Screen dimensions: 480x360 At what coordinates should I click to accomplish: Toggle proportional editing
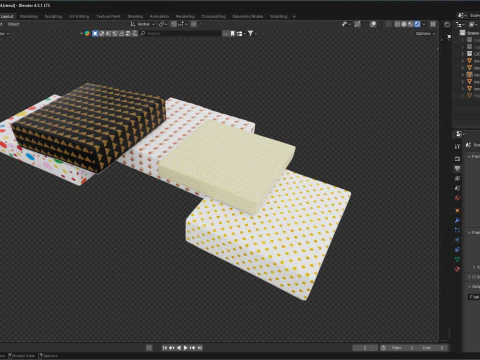point(193,24)
